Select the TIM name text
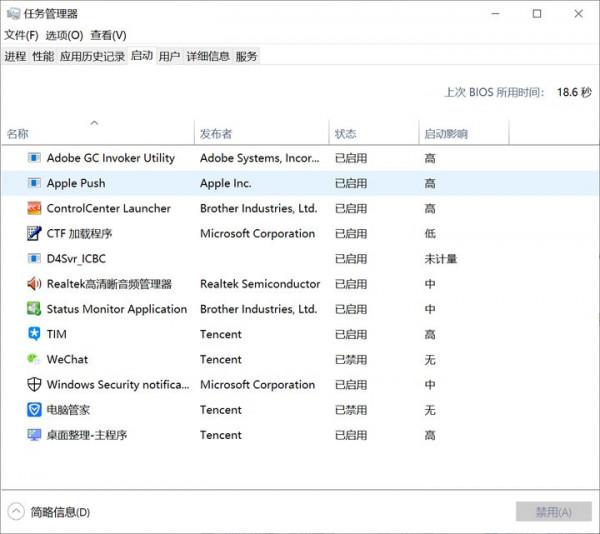The image size is (600, 534). 57,334
